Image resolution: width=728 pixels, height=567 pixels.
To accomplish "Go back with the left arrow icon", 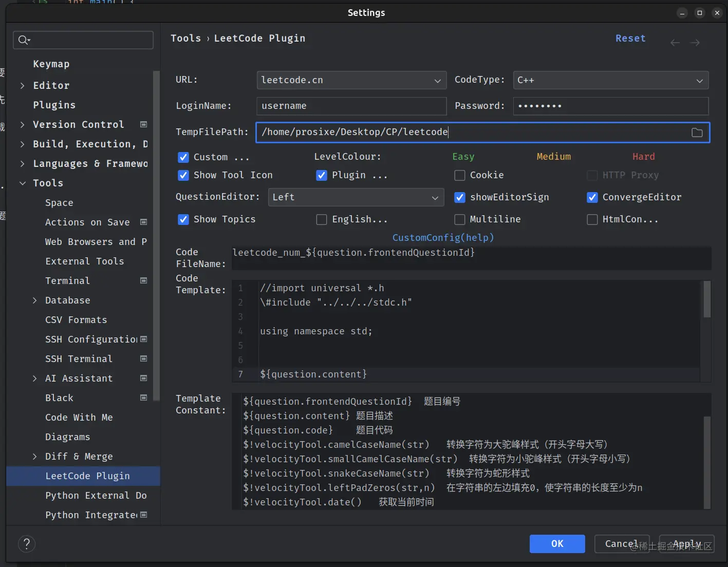I will [675, 43].
